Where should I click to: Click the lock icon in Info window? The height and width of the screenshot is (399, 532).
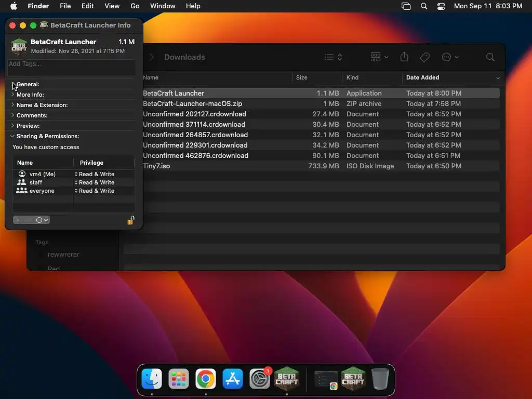[x=130, y=220]
